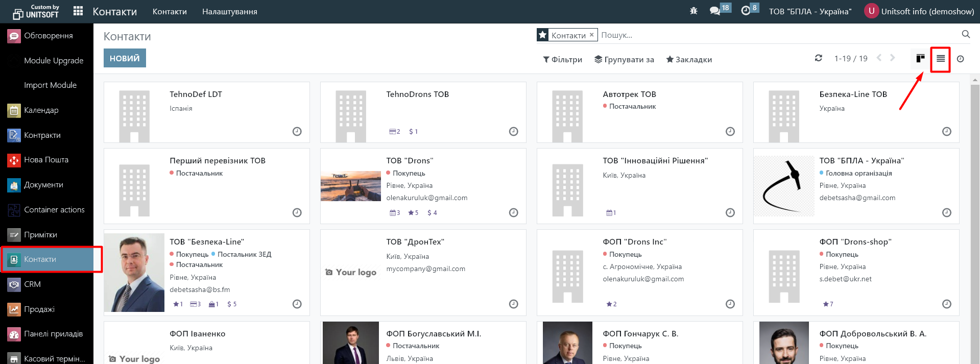Image resolution: width=980 pixels, height=364 pixels.
Task: Expand the Групувати за dropdown
Action: pyautogui.click(x=624, y=60)
